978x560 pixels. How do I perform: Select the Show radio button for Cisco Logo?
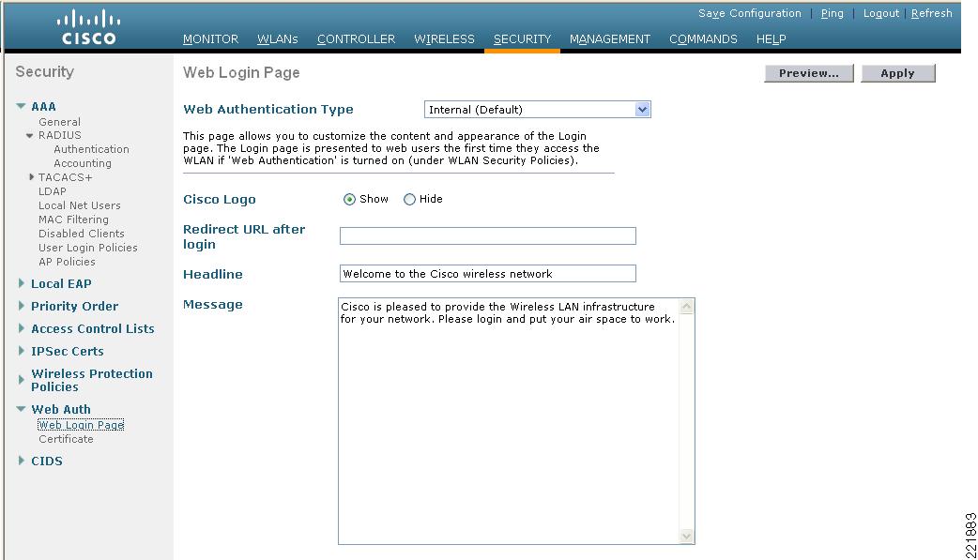click(x=349, y=200)
